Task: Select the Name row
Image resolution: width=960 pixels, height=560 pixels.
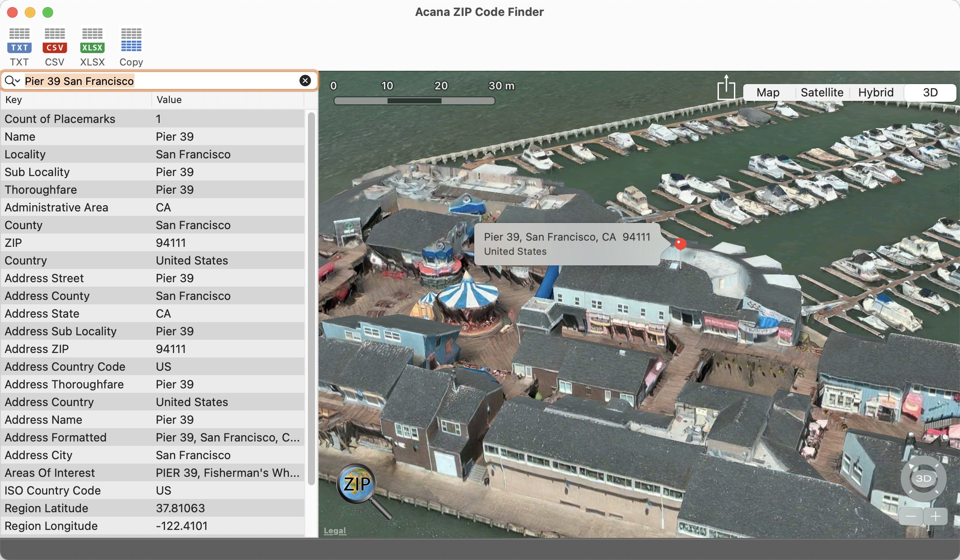Action: click(x=153, y=137)
